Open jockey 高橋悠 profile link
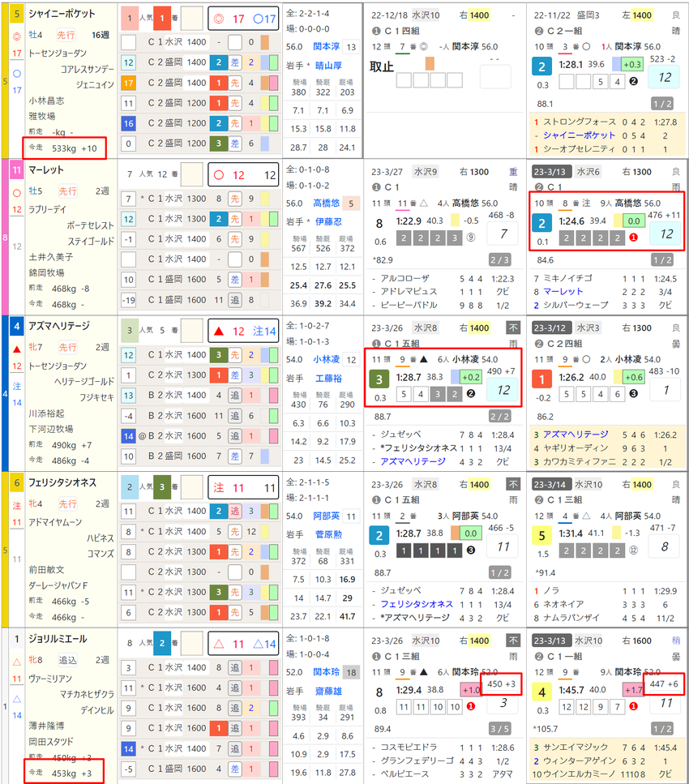This screenshot has width=689, height=784. (326, 203)
